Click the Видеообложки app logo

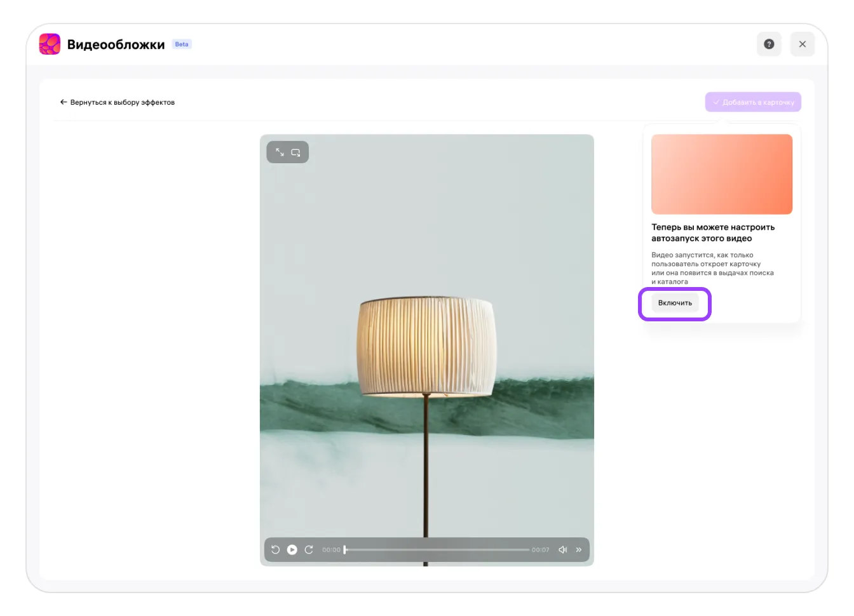(x=50, y=44)
